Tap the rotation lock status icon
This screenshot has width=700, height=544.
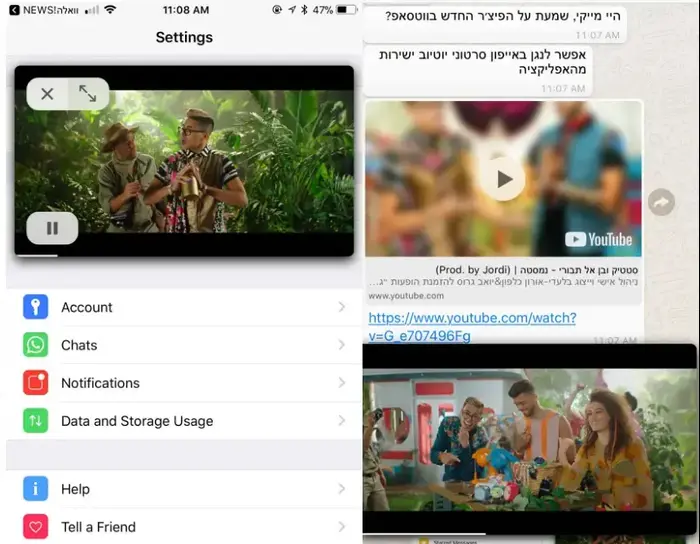277,9
